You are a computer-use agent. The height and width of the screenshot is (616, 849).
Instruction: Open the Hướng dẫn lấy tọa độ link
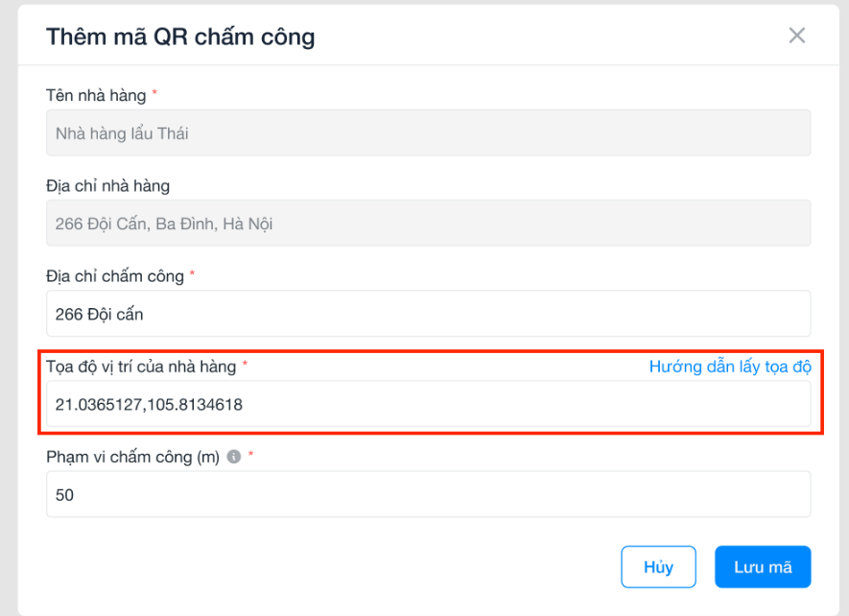[730, 367]
